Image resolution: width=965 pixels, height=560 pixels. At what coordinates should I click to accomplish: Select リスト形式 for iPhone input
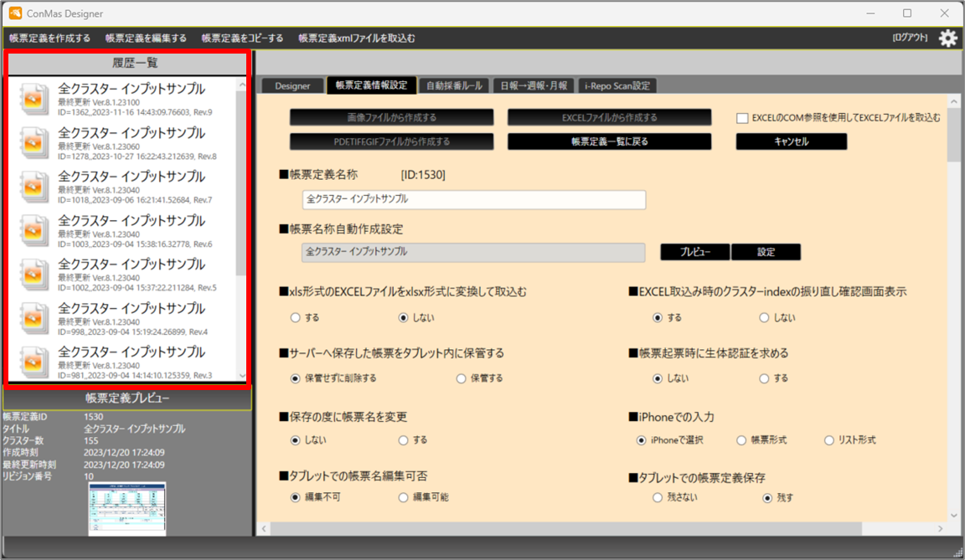pos(829,440)
